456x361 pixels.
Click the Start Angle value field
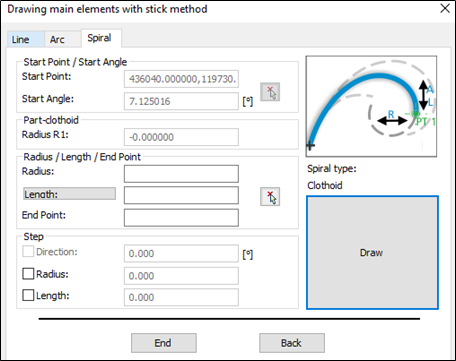click(181, 101)
